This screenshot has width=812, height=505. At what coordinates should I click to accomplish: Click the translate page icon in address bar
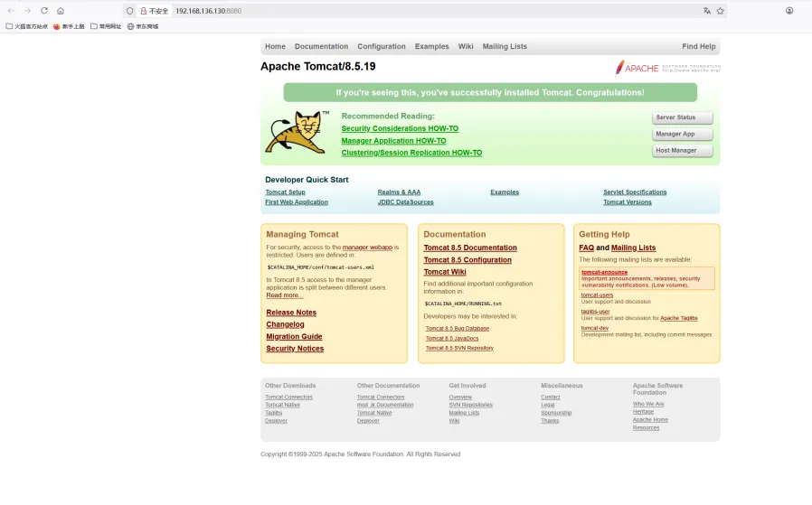(707, 11)
